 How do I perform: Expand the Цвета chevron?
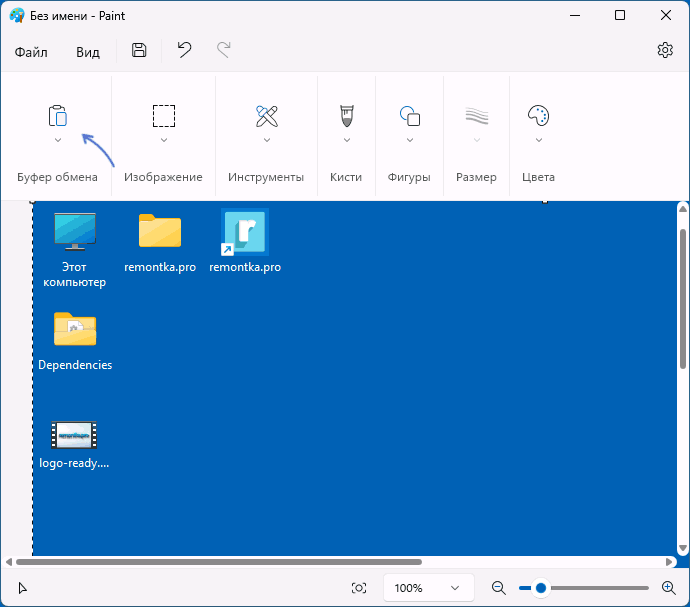pos(539,140)
